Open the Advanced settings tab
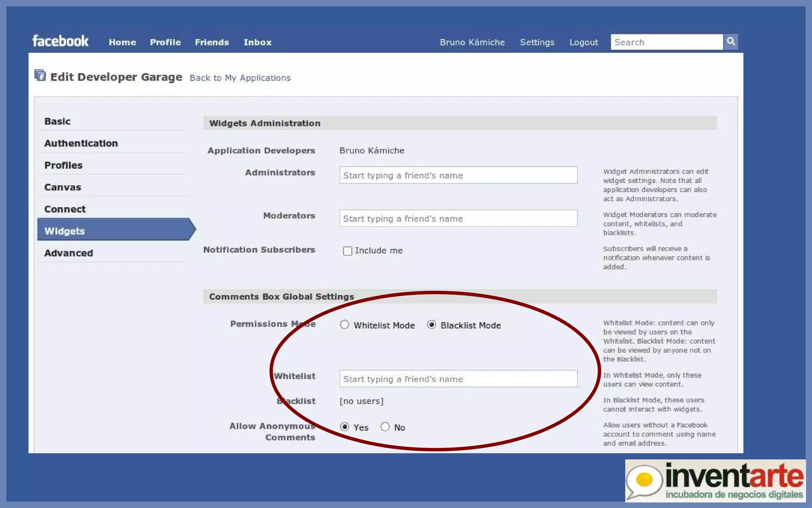 (x=69, y=253)
